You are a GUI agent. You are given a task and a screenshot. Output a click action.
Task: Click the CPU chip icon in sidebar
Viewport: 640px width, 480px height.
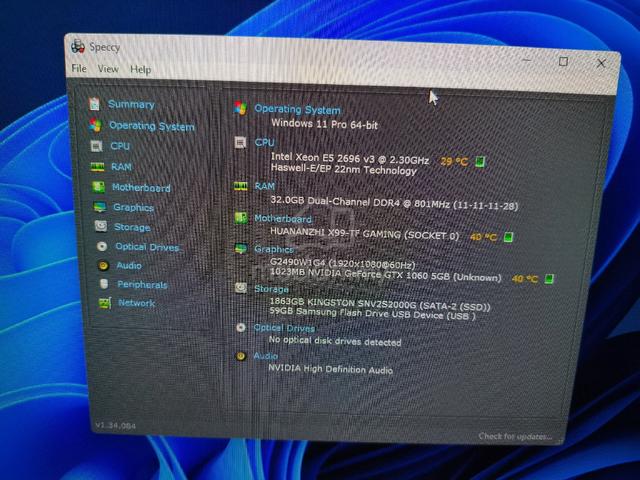[96, 146]
